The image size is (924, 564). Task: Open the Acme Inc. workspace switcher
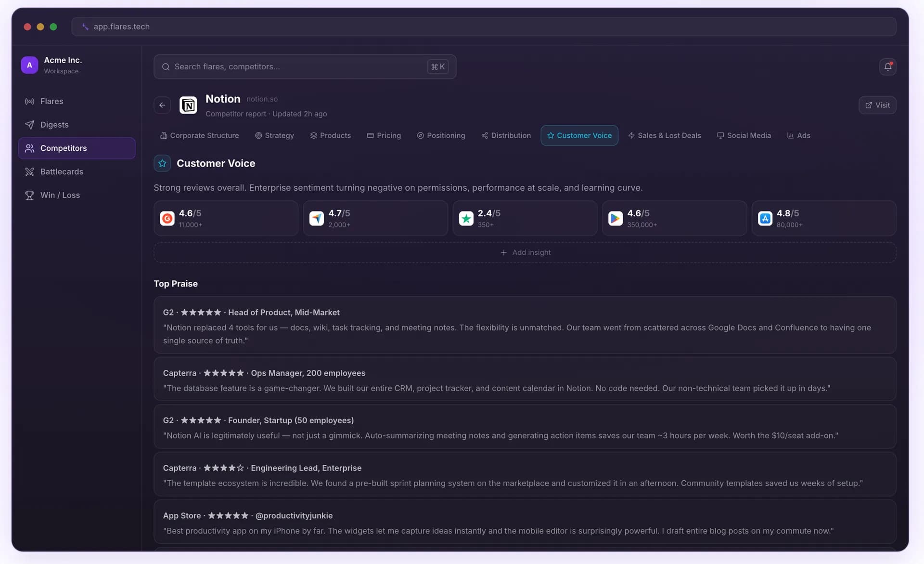77,65
